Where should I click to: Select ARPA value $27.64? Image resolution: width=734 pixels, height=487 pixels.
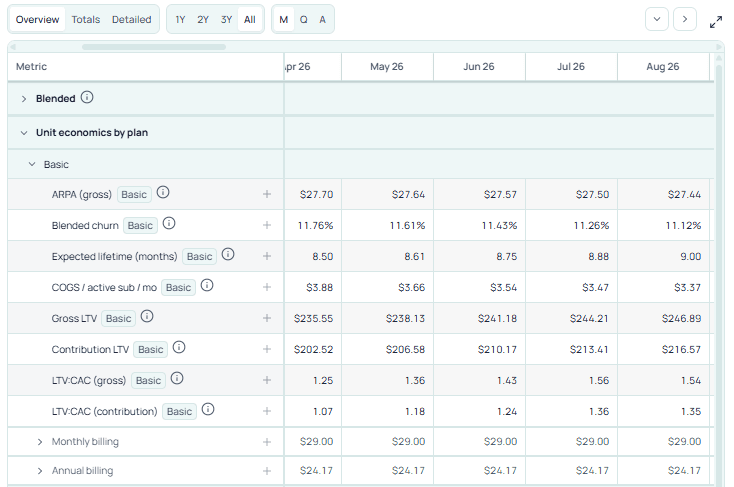(x=408, y=194)
